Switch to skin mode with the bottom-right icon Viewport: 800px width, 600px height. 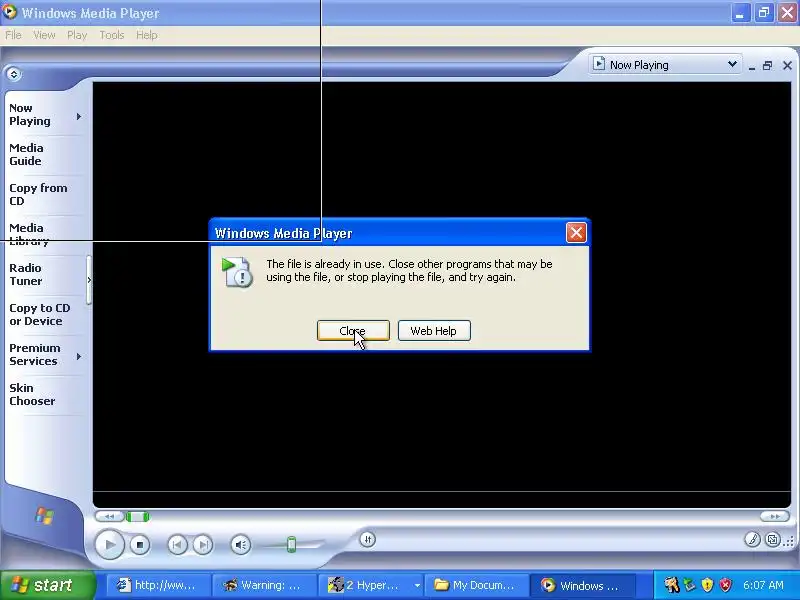772,539
